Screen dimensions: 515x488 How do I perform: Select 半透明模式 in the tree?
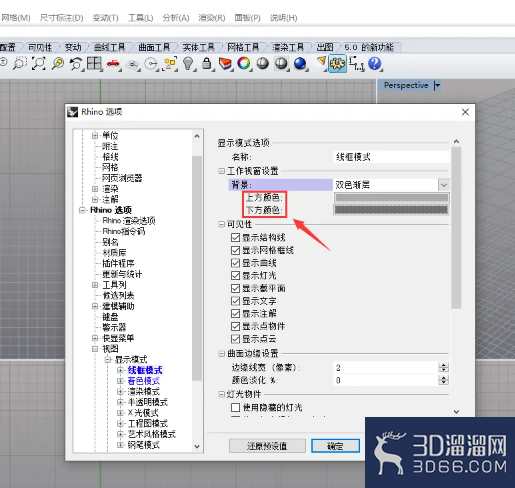tap(148, 402)
